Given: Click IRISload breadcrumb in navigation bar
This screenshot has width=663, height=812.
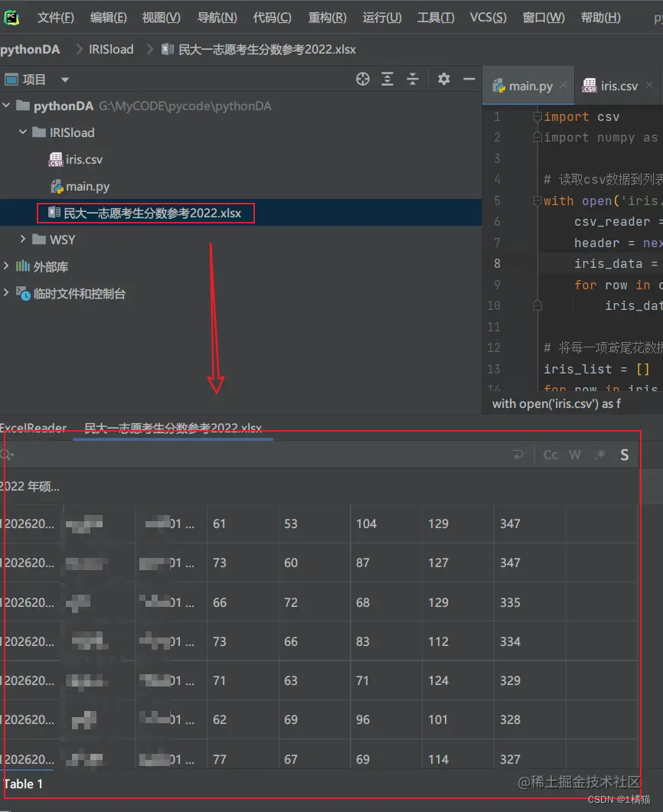Looking at the screenshot, I should [x=111, y=50].
